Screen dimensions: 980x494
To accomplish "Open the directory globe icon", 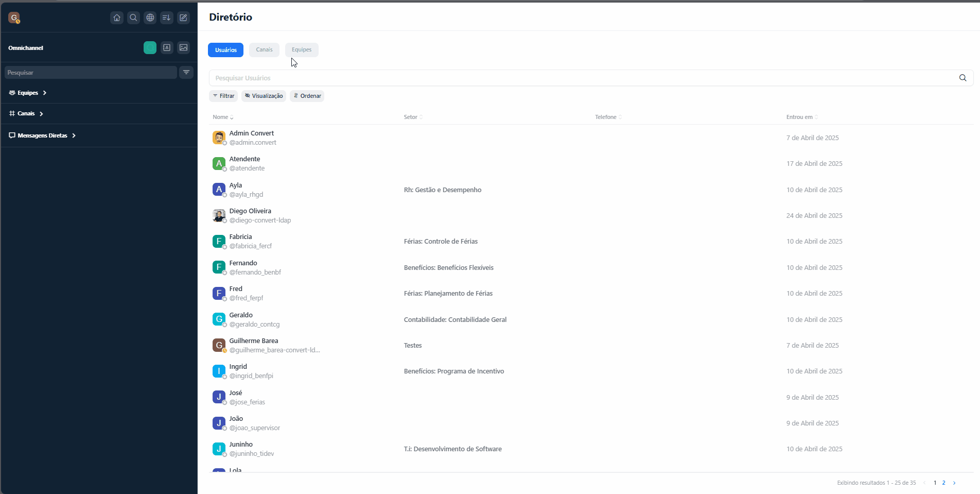I will [150, 18].
